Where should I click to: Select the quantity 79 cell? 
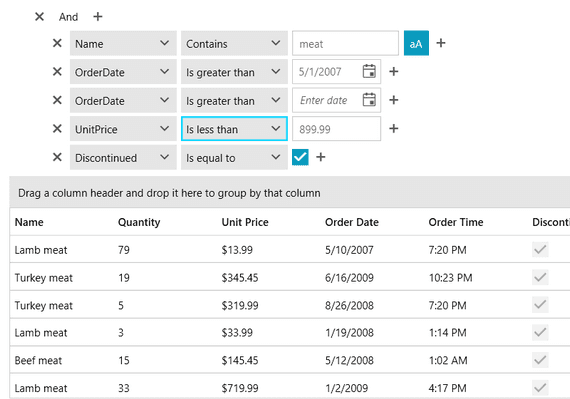(124, 250)
